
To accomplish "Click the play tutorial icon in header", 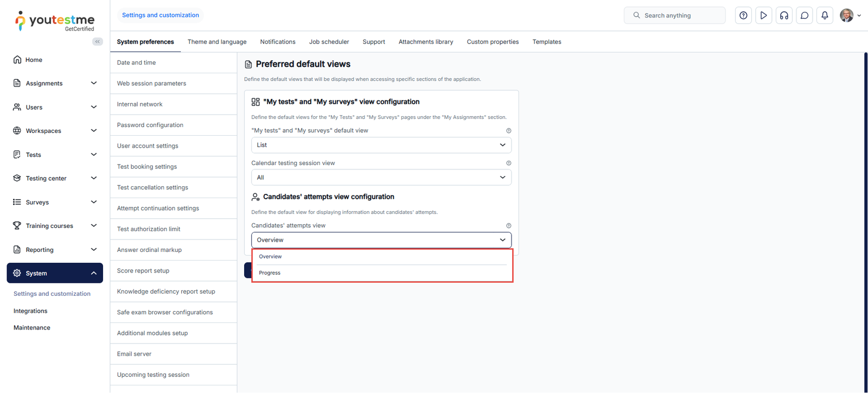I will 764,16.
